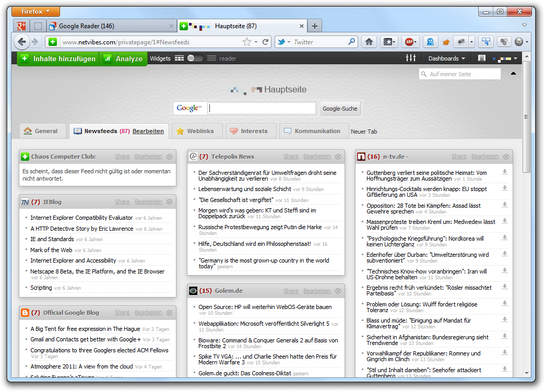
Task: Open the account name dropdown arrow in Netvibes bar
Action: point(515,58)
